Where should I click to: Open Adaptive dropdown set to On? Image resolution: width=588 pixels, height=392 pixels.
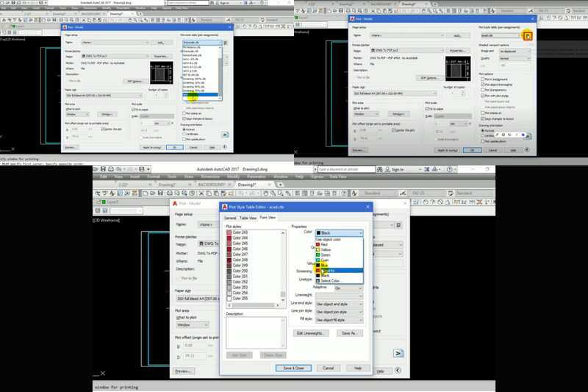tap(348, 288)
